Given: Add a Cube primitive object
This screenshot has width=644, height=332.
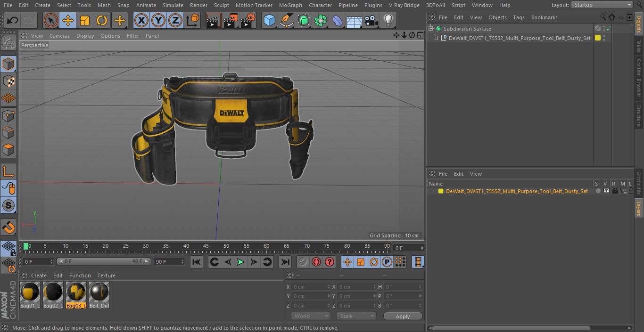Looking at the screenshot, I should click(269, 20).
